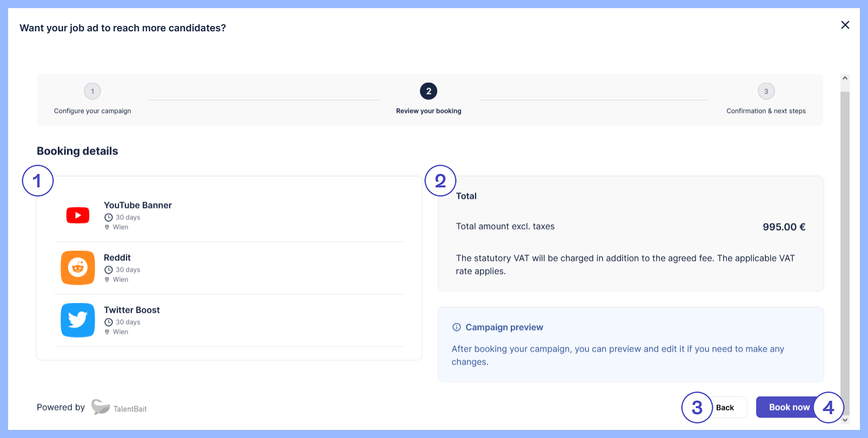868x438 pixels.
Task: Click annotation marker number 1
Action: click(38, 181)
